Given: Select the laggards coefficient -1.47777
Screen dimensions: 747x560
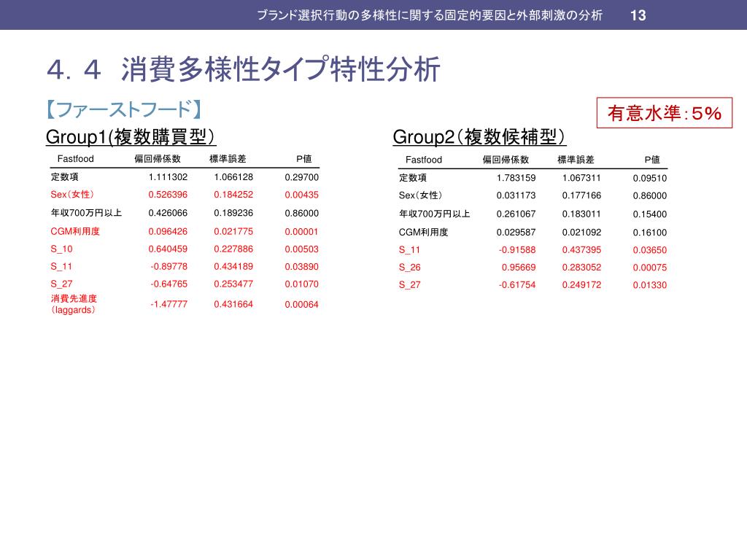Looking at the screenshot, I should click(x=169, y=304).
